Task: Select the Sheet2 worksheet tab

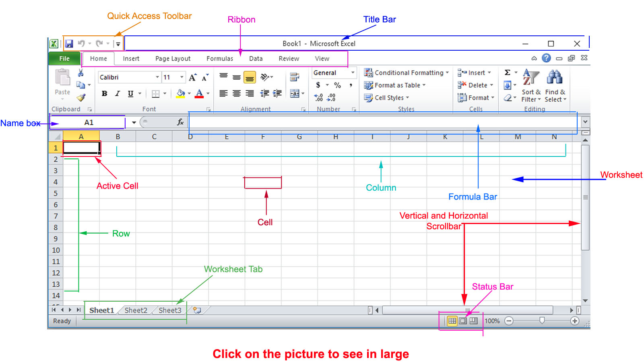Action: [x=135, y=310]
